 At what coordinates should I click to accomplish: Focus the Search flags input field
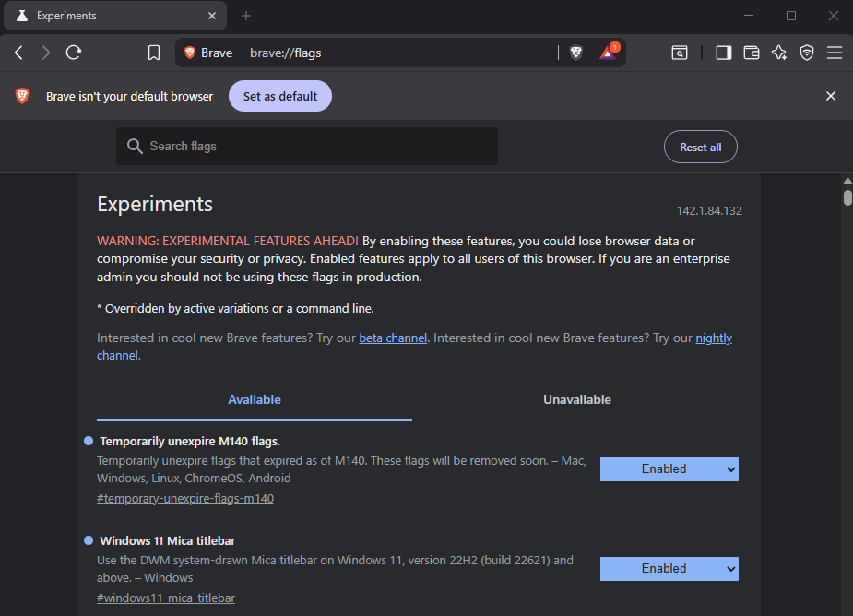coord(307,146)
